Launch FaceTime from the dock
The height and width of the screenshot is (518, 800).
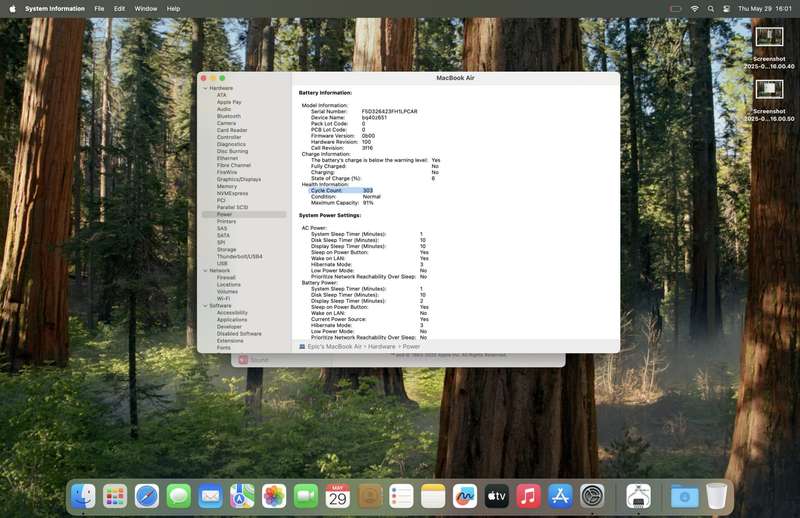(x=306, y=496)
